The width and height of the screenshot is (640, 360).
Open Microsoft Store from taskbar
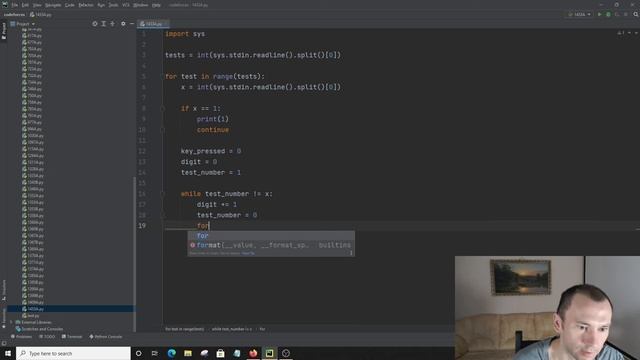[220, 353]
